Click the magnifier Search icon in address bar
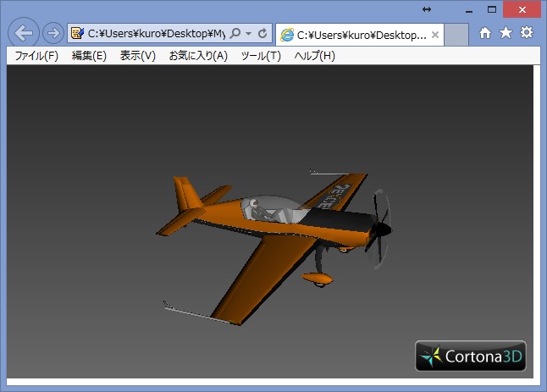Viewport: 547px width, 392px height. pos(235,34)
